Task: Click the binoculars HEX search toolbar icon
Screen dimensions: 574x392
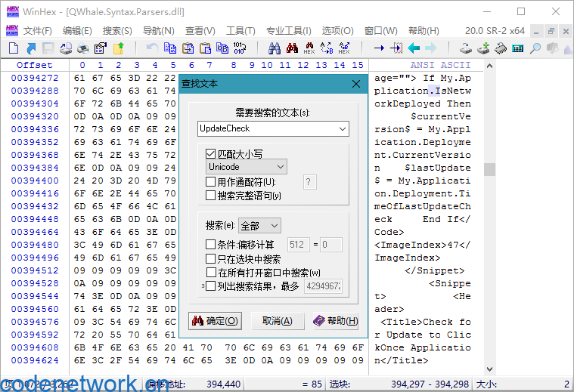Action: click(309, 48)
